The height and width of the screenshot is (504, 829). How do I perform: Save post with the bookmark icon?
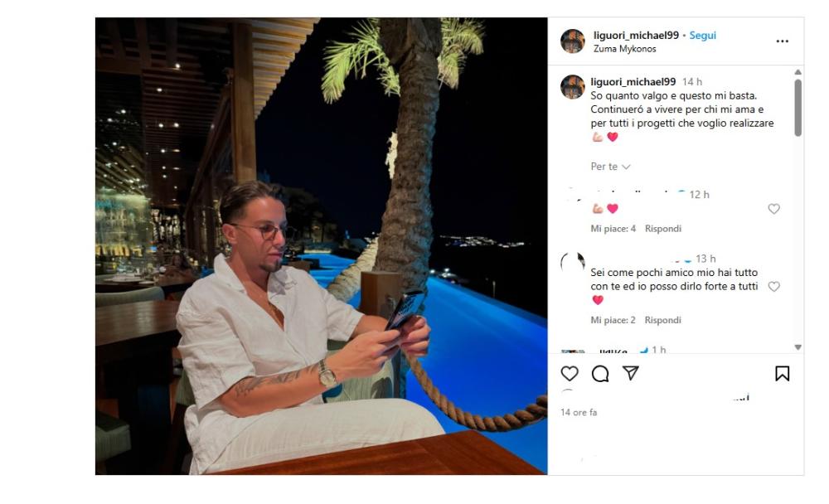(x=782, y=374)
